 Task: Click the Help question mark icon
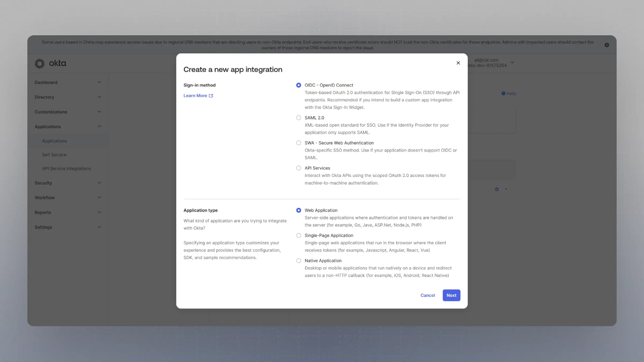coord(503,93)
